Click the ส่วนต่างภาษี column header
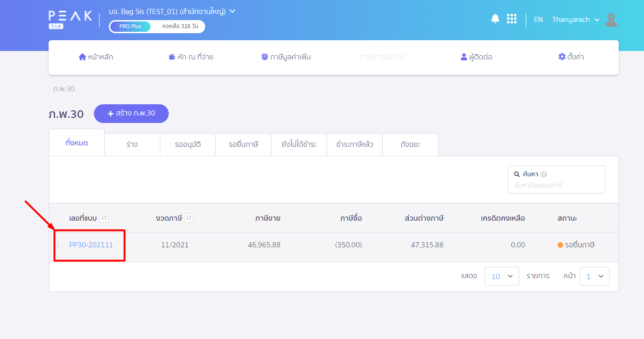 [424, 218]
